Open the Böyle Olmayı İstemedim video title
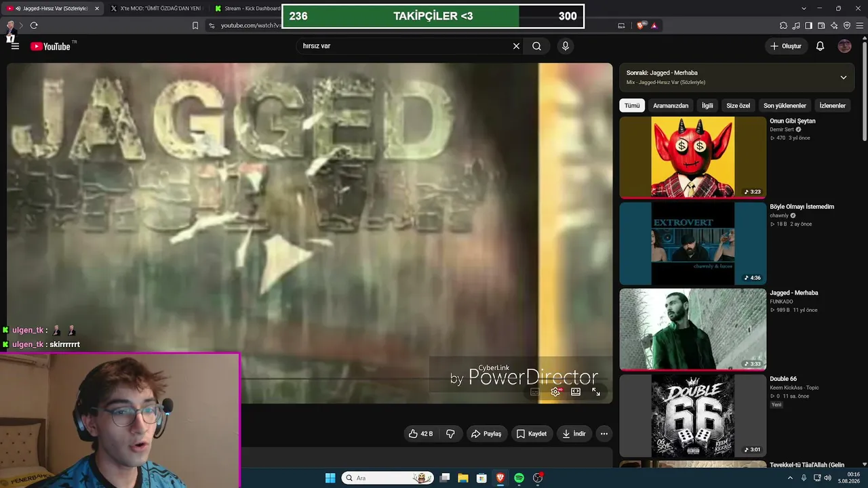This screenshot has height=488, width=868. click(x=802, y=207)
